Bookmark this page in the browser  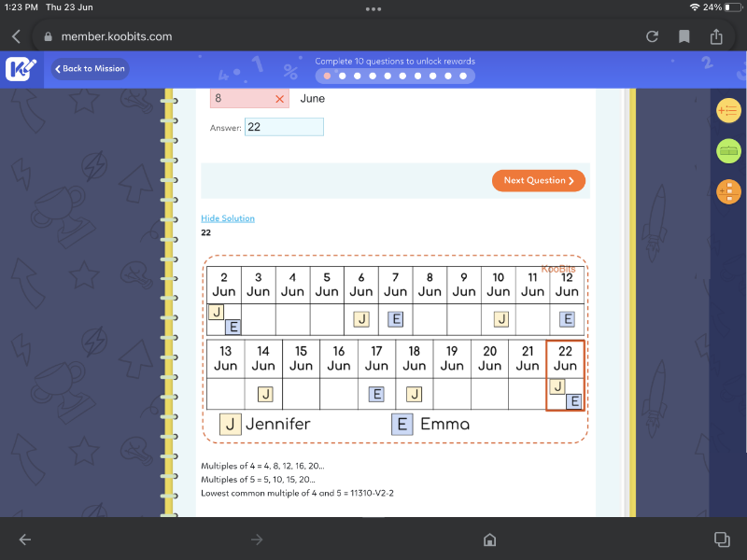pos(684,36)
